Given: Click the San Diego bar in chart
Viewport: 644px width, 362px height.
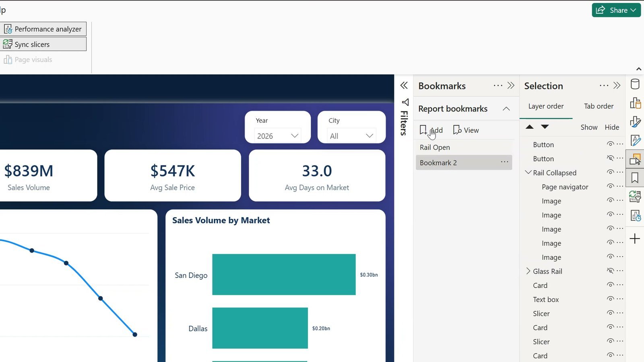Looking at the screenshot, I should point(284,274).
